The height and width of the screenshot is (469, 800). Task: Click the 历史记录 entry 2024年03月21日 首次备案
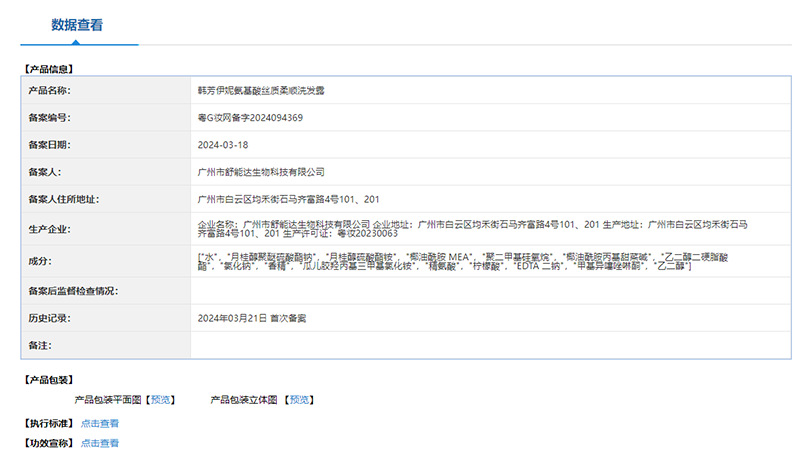click(252, 318)
